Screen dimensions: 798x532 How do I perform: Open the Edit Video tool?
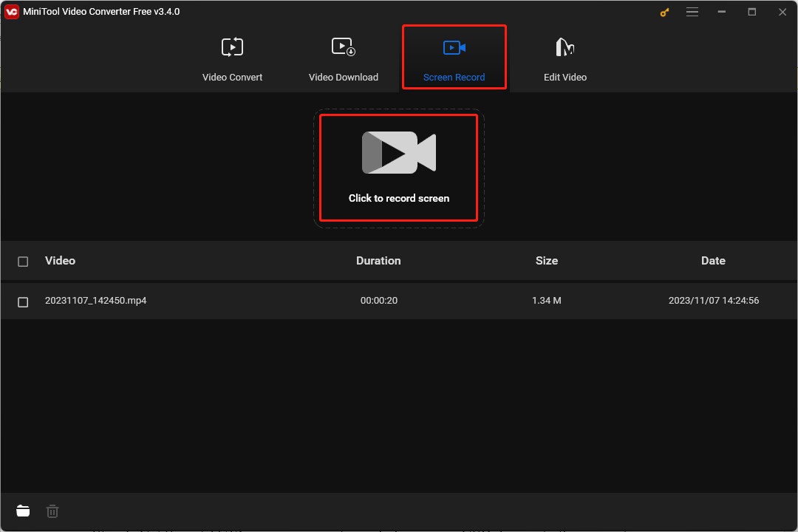[x=565, y=58]
